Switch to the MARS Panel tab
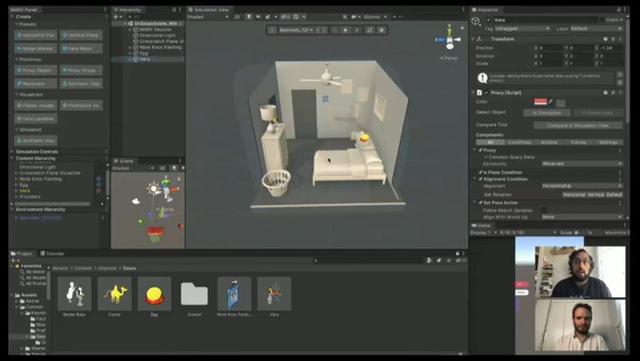The width and height of the screenshot is (640, 361). tap(24, 9)
